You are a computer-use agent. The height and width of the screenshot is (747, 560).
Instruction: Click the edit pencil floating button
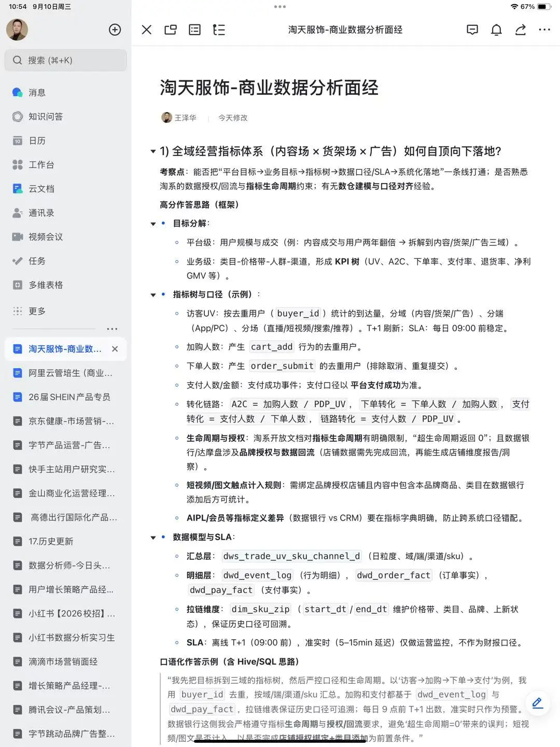coord(538,703)
